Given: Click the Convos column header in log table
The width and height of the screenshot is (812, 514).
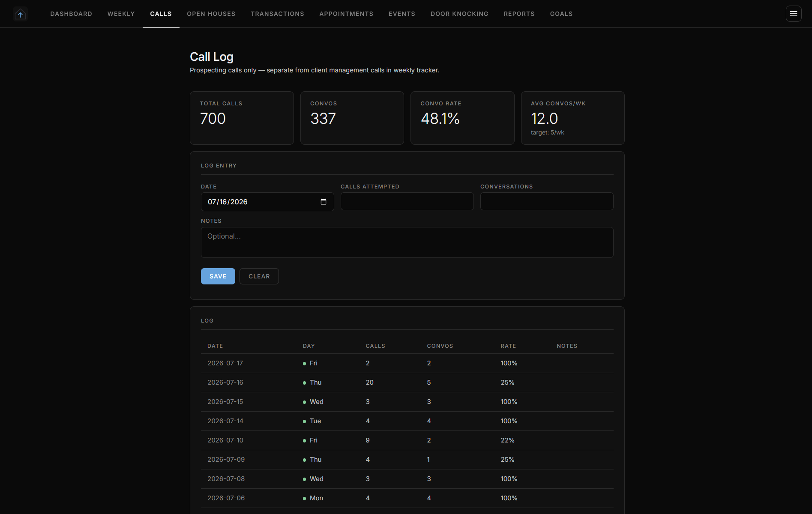Looking at the screenshot, I should (440, 346).
